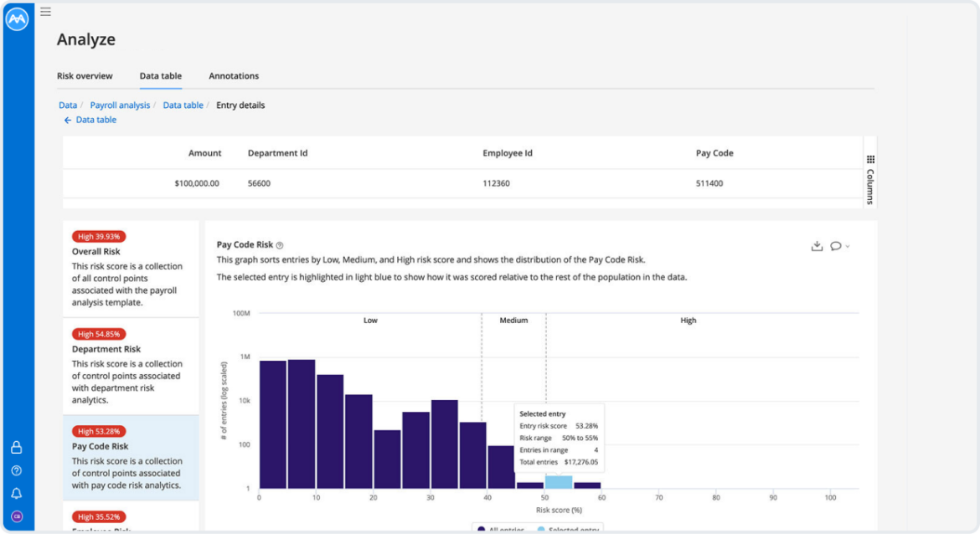Switch to the Risk overview tab
Screen dimensions: 980x534
[85, 75]
